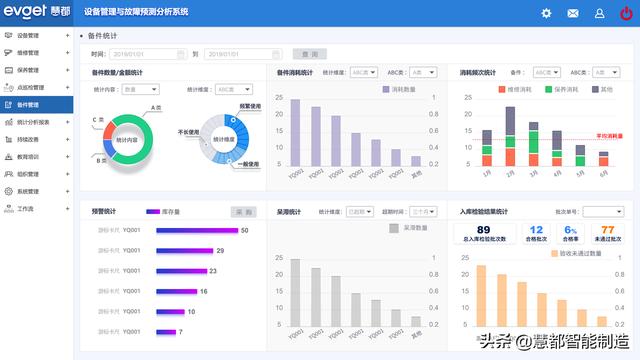Screen dimensions: 640x360
Task: Click the end date input field
Action: 243,54
